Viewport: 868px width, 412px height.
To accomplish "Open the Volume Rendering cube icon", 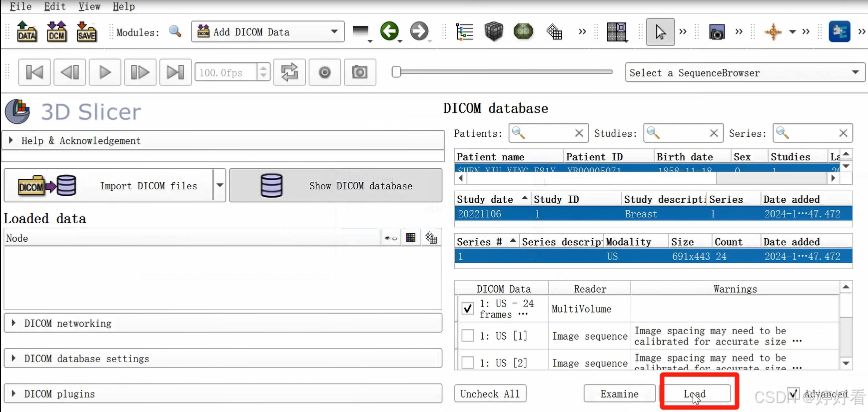I will pos(494,31).
